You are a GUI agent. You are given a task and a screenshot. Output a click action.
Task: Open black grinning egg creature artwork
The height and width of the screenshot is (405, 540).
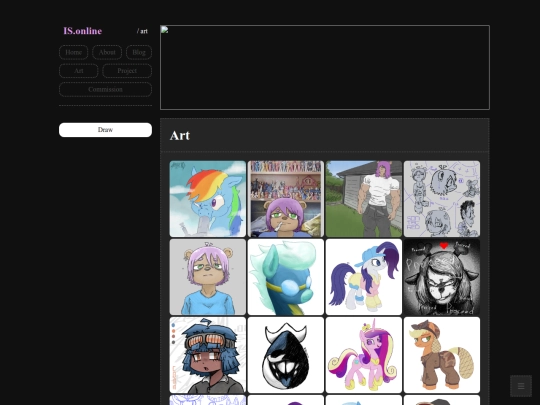point(286,355)
